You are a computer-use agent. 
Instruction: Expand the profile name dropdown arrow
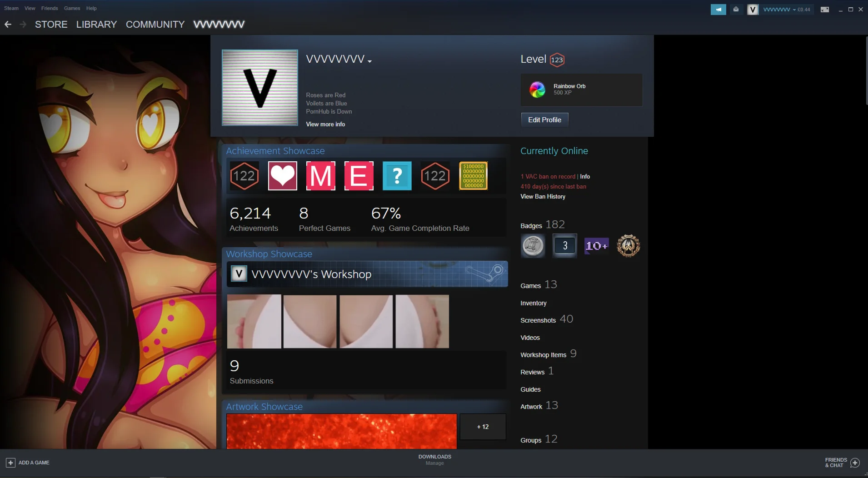[x=369, y=61]
